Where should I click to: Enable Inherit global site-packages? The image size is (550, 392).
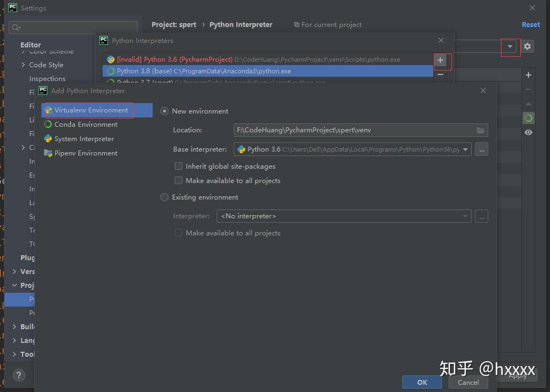pyautogui.click(x=179, y=166)
